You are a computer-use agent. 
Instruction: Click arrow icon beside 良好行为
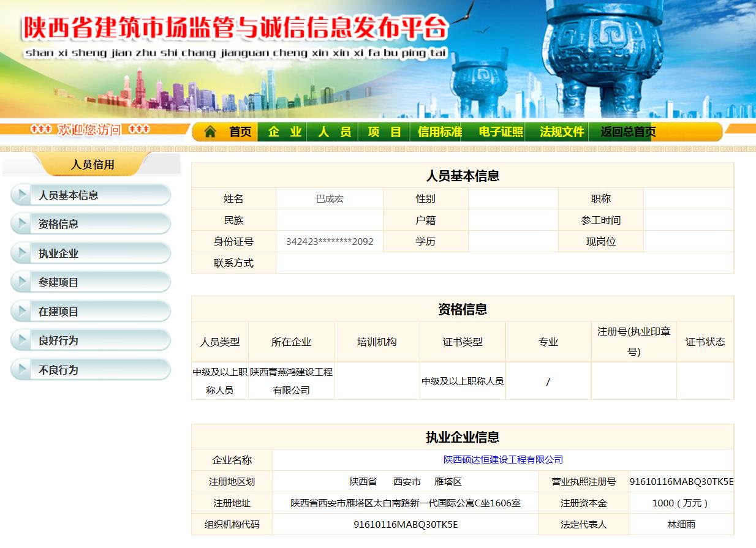click(22, 340)
